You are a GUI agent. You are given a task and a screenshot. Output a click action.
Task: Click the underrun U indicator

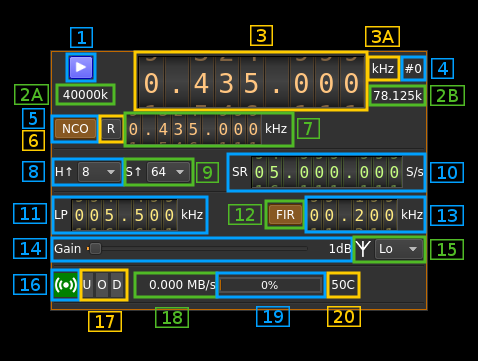click(x=87, y=285)
